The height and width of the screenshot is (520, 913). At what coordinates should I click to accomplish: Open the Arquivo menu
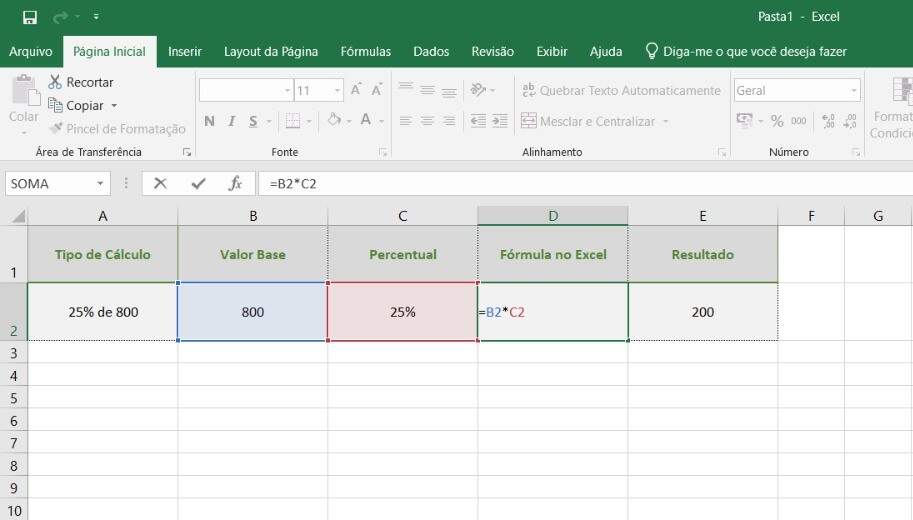click(x=30, y=52)
